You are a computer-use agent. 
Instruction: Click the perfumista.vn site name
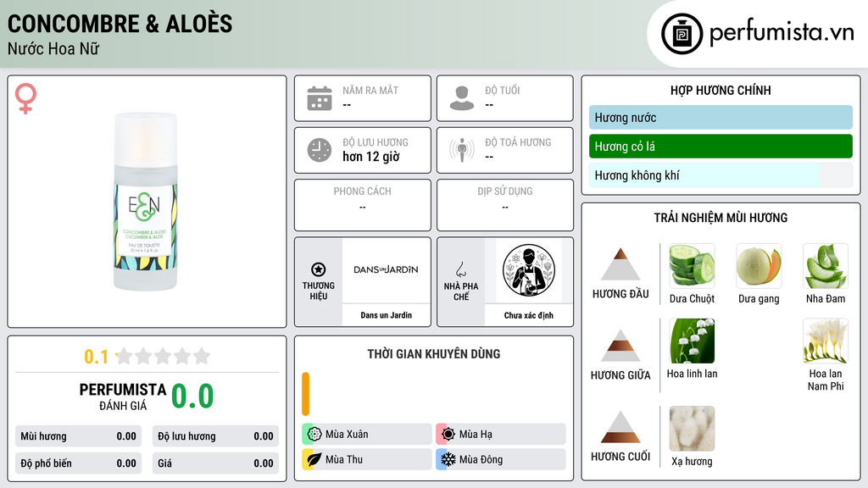pos(782,33)
